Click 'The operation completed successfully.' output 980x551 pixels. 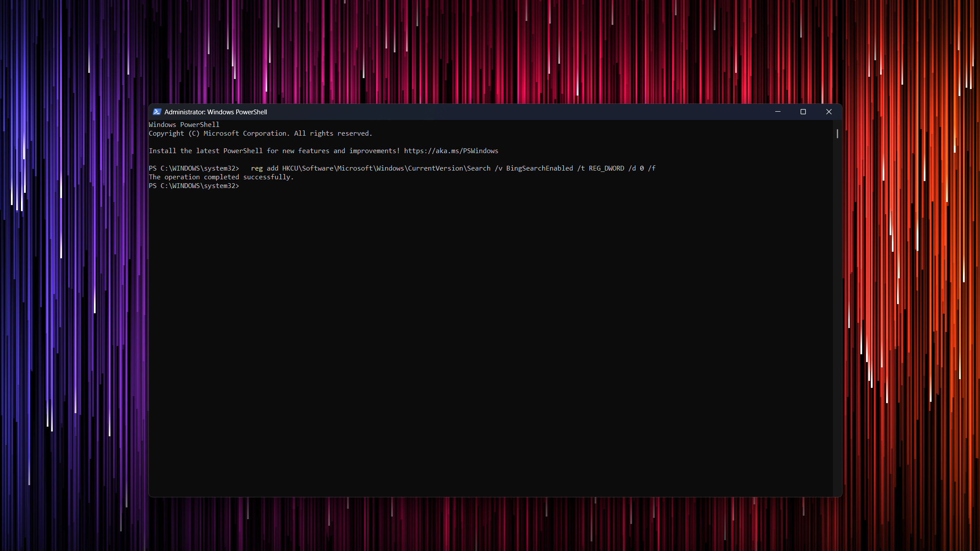tap(221, 177)
